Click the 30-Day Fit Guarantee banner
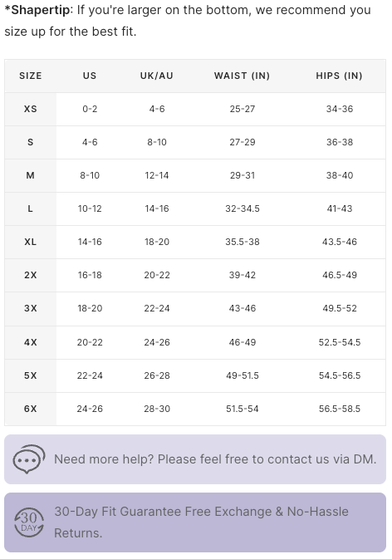 (x=195, y=522)
